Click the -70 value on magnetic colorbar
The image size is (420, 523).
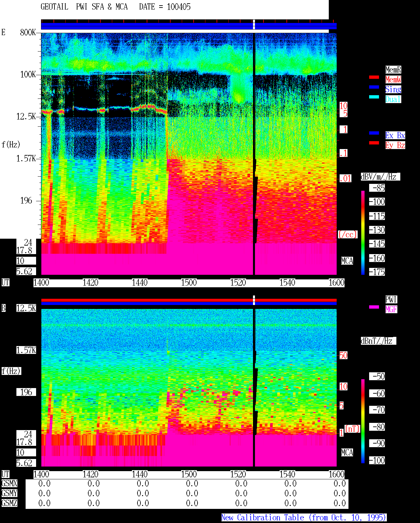tap(377, 410)
